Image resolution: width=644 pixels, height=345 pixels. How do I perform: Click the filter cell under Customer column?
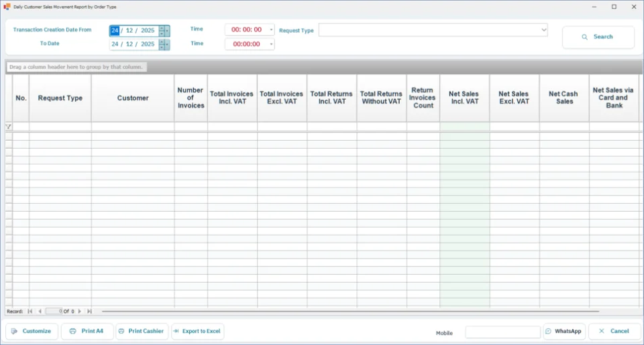coord(133,127)
